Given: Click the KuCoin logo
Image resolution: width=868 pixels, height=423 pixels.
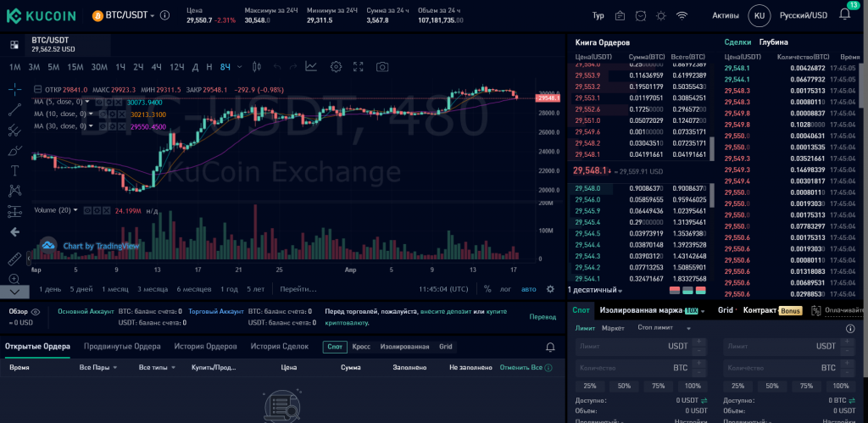Looking at the screenshot, I should click(x=41, y=15).
